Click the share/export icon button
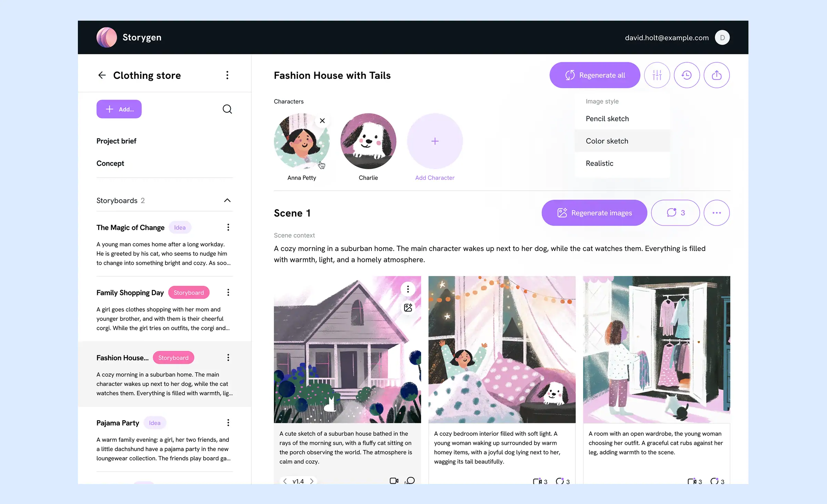 (x=717, y=75)
